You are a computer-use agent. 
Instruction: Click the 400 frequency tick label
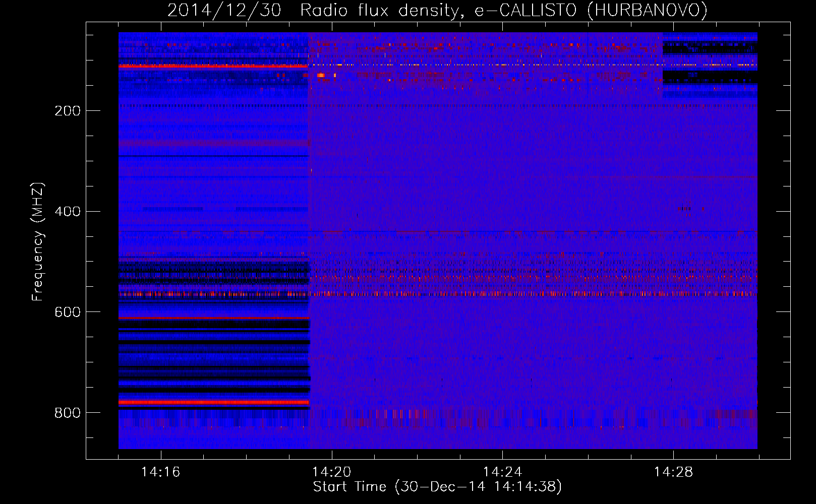[68, 212]
